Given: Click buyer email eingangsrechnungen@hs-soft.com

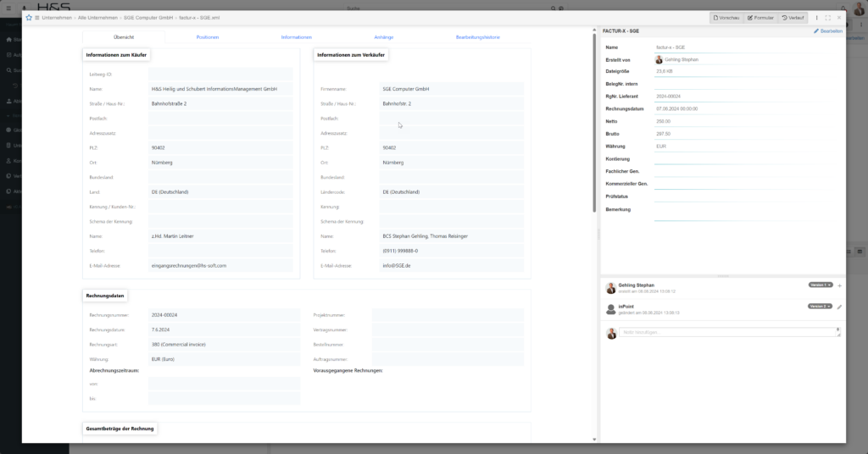Looking at the screenshot, I should click(x=220, y=265).
